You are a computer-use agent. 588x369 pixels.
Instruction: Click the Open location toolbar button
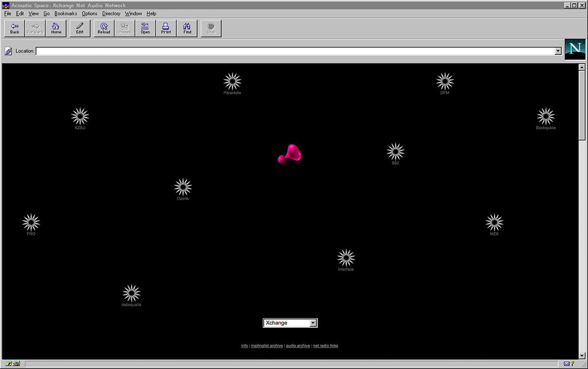pyautogui.click(x=145, y=28)
